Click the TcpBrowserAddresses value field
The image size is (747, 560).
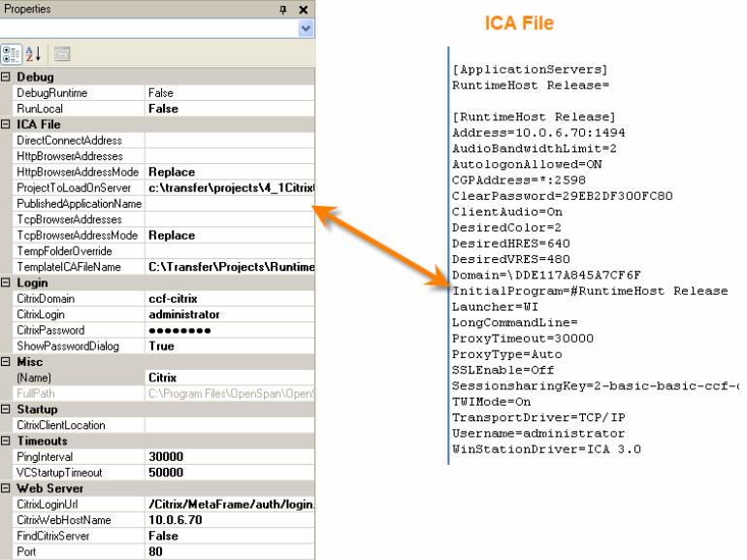pyautogui.click(x=230, y=219)
